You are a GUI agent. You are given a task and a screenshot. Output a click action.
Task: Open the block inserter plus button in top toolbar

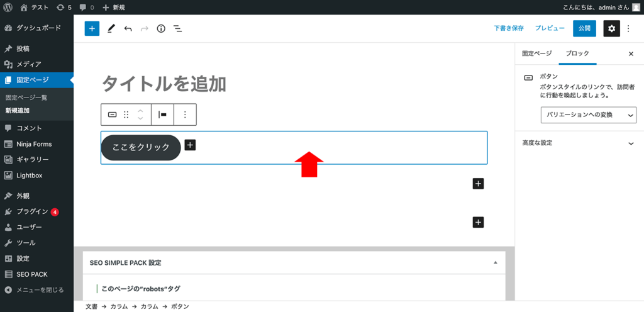pyautogui.click(x=92, y=29)
